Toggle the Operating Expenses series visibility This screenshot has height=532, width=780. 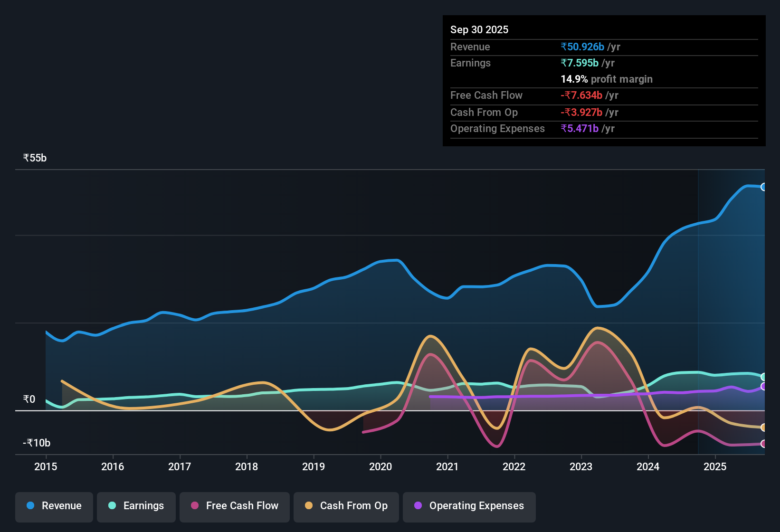click(469, 506)
